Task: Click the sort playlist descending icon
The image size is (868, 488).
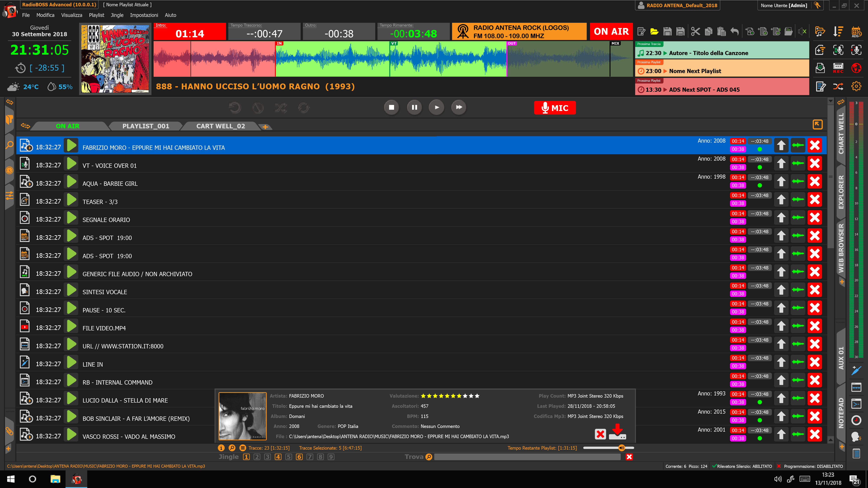Action: [x=838, y=32]
